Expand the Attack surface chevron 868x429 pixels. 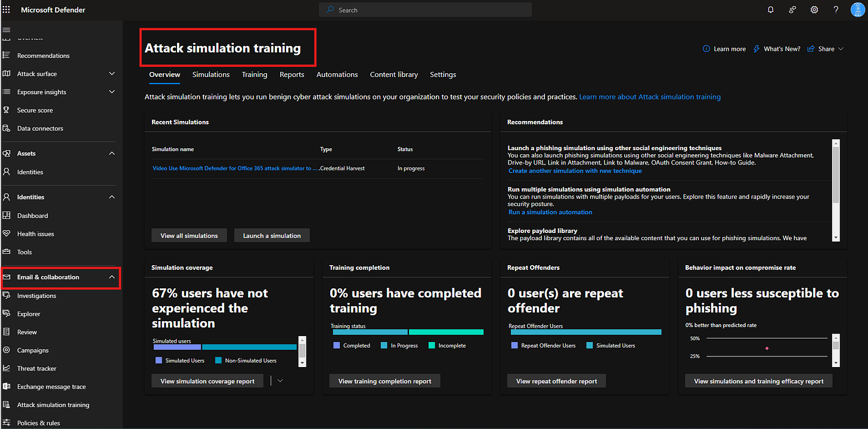(x=112, y=73)
